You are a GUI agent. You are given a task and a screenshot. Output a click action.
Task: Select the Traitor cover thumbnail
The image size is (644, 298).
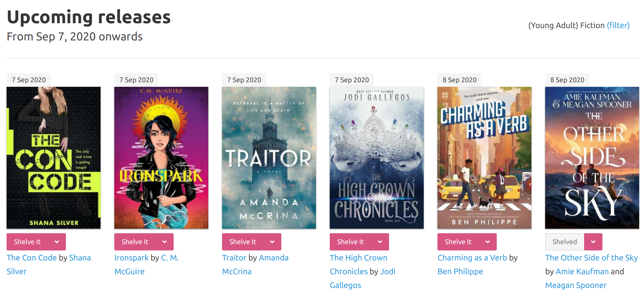click(x=269, y=158)
